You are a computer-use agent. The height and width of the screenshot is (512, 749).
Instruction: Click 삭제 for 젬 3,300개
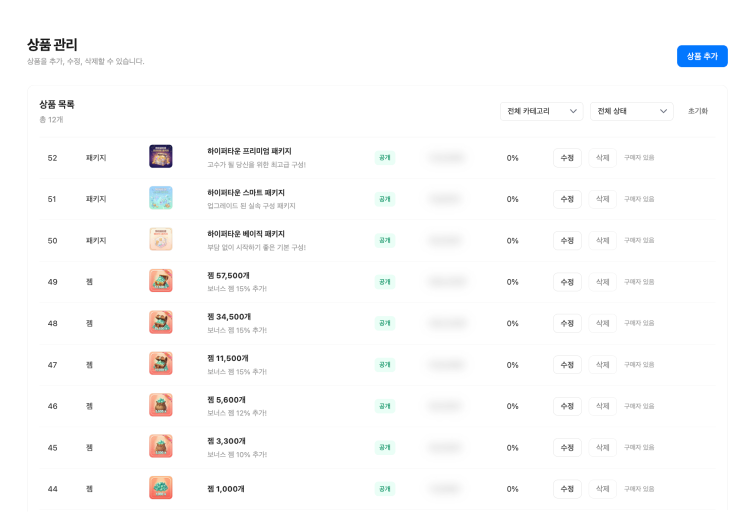pos(602,448)
